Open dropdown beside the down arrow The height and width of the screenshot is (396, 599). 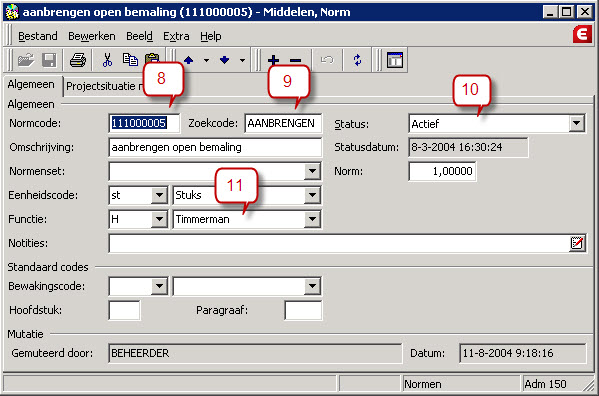point(242,60)
